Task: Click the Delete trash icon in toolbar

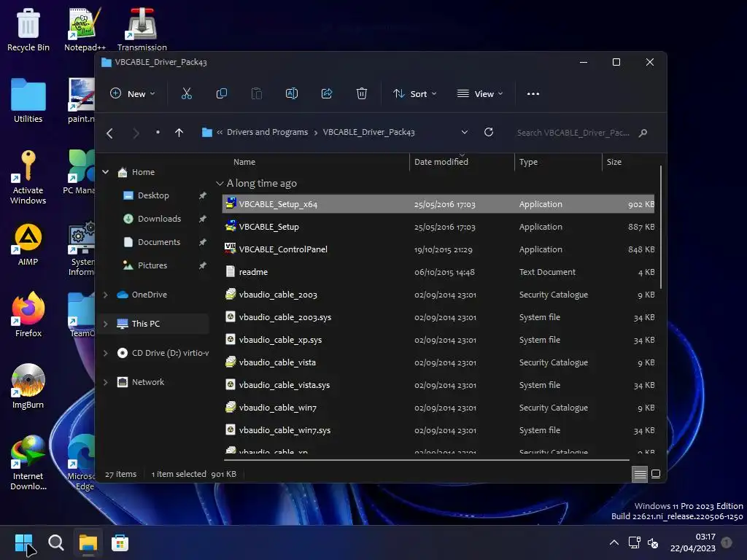Action: [362, 94]
